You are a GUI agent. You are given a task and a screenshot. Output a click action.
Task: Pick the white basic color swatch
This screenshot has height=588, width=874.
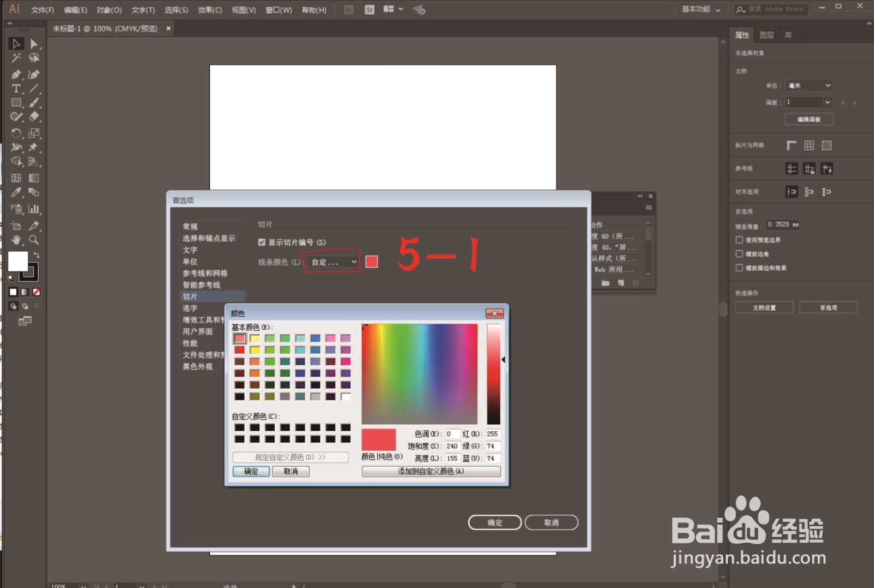pos(346,397)
